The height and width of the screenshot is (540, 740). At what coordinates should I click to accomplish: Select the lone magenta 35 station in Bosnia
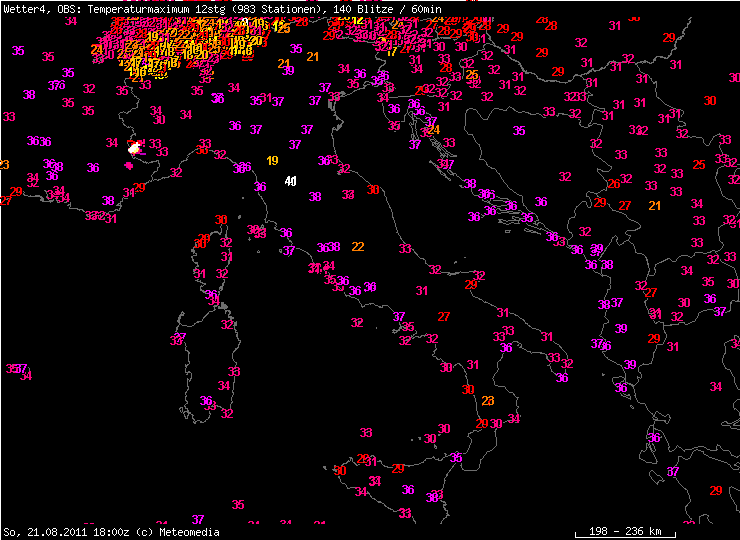click(x=519, y=131)
